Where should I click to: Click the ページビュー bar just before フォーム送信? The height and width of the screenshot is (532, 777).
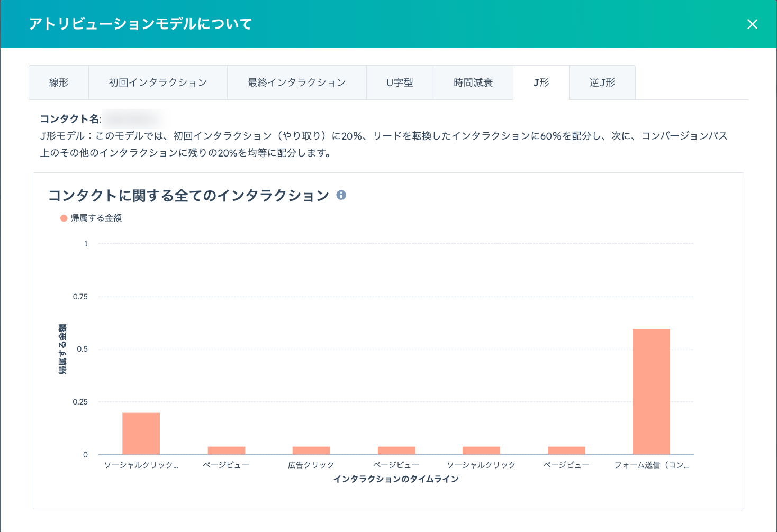(x=566, y=451)
